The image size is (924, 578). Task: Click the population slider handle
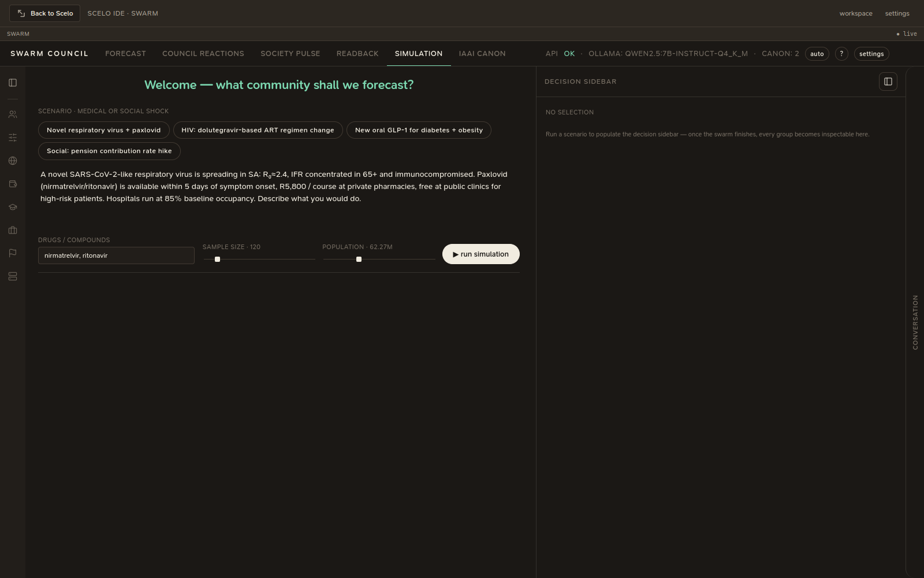tap(359, 260)
